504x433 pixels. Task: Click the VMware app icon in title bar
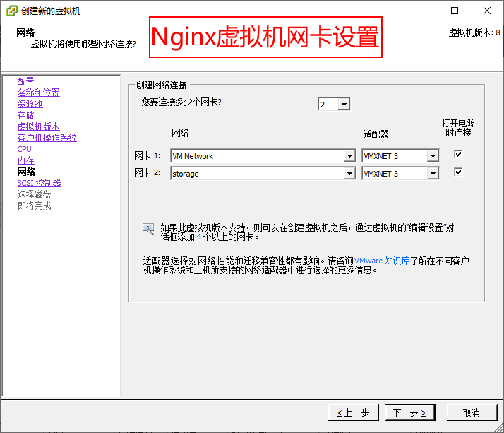pos(11,11)
